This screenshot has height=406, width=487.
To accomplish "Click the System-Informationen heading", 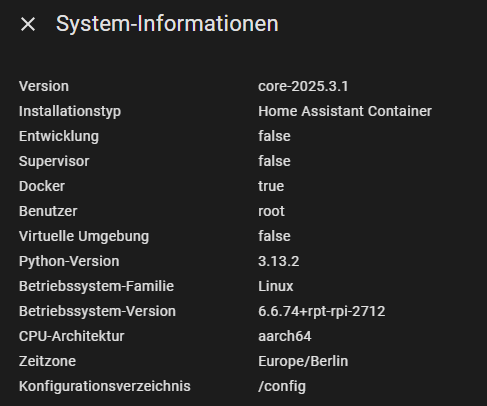I will [167, 24].
